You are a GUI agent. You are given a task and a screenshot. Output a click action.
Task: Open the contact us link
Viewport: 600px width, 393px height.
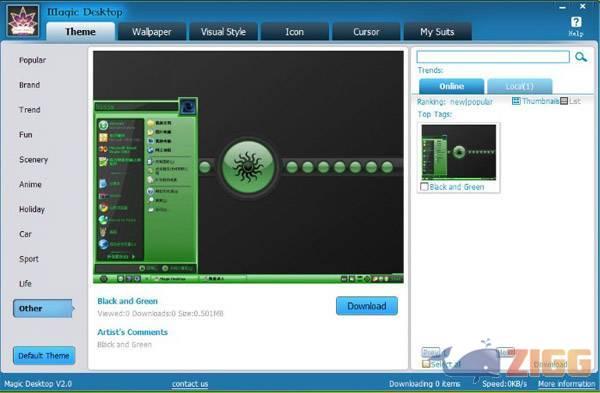pyautogui.click(x=190, y=384)
